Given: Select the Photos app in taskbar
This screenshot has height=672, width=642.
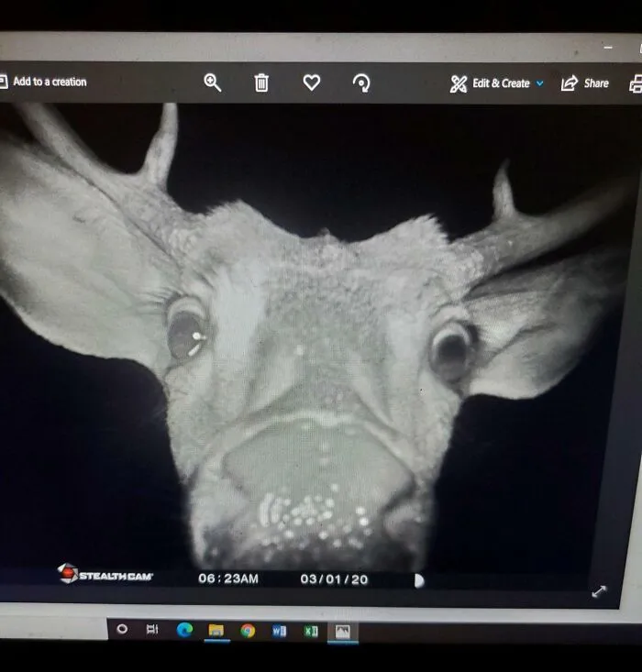Looking at the screenshot, I should point(342,632).
